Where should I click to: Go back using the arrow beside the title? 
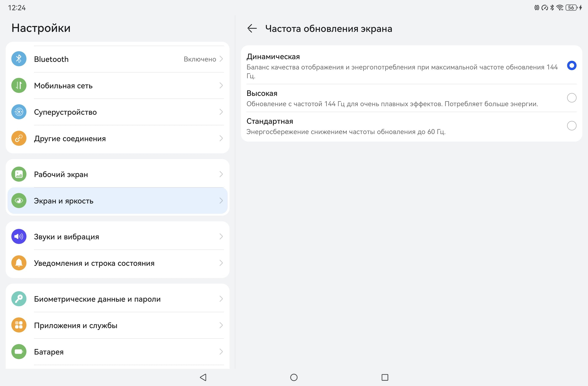(x=252, y=28)
